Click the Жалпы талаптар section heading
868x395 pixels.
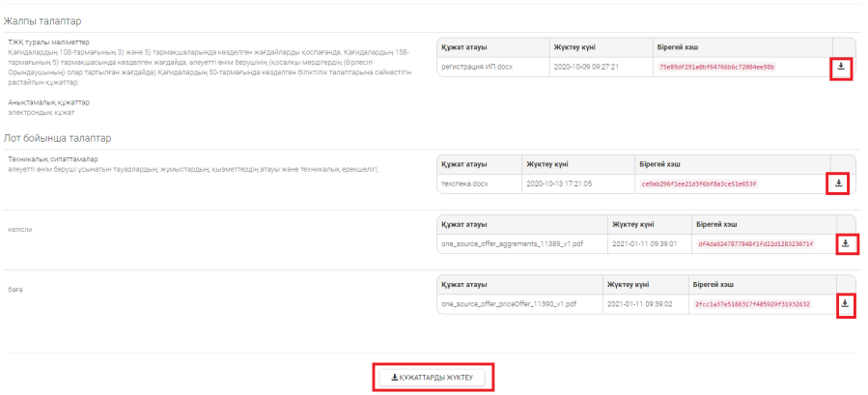tap(43, 21)
